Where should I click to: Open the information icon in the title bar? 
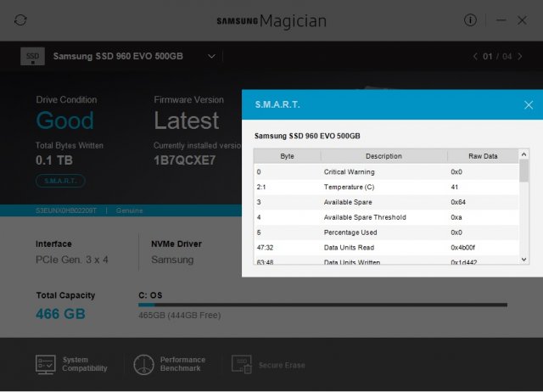[470, 20]
